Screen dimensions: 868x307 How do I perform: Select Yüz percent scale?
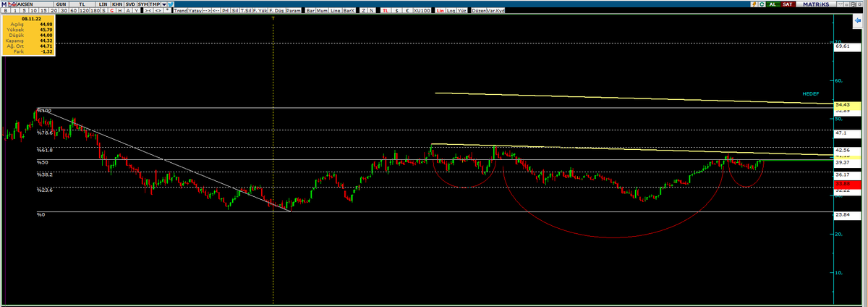coord(461,11)
